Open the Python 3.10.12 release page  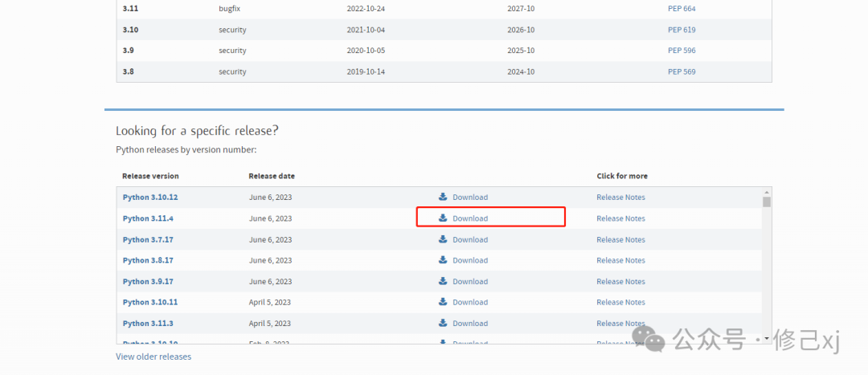(x=150, y=198)
